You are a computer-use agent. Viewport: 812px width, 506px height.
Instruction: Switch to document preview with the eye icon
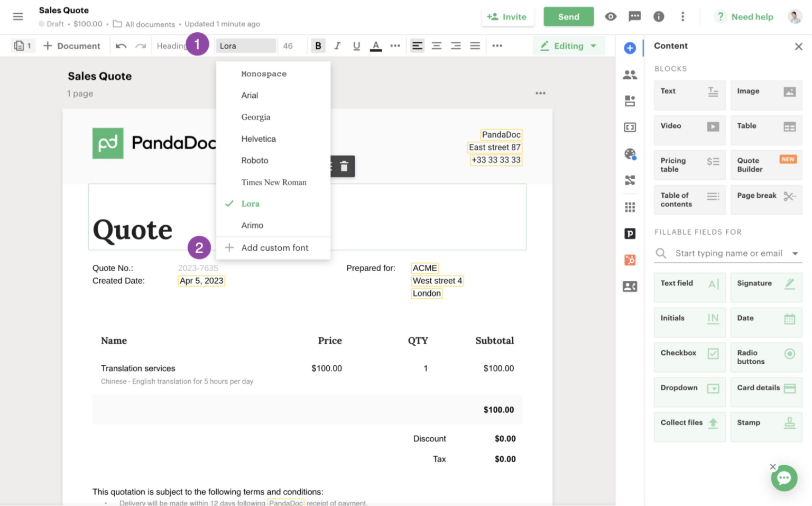click(611, 16)
